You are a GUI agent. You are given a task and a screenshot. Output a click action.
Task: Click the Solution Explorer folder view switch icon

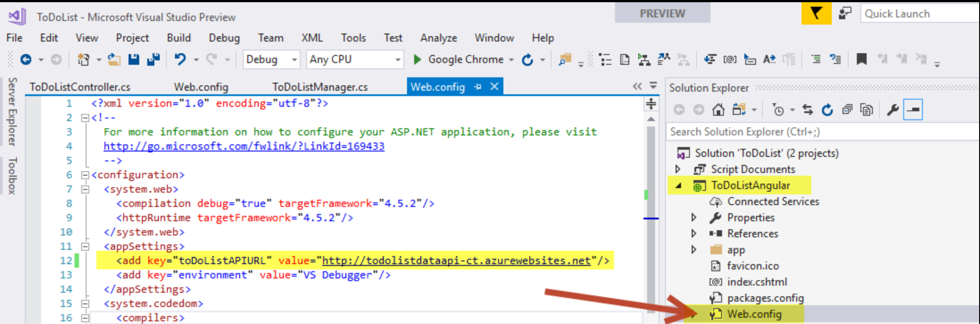click(739, 109)
